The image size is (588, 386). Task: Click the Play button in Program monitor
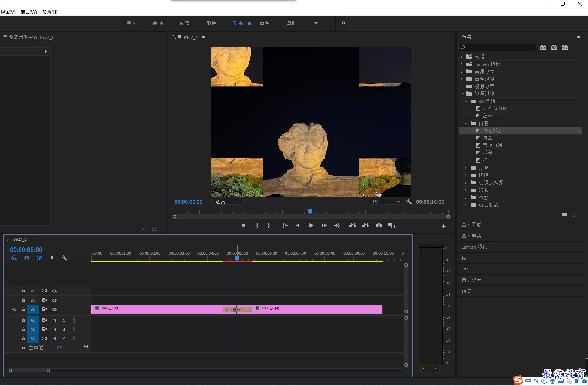pyautogui.click(x=311, y=226)
